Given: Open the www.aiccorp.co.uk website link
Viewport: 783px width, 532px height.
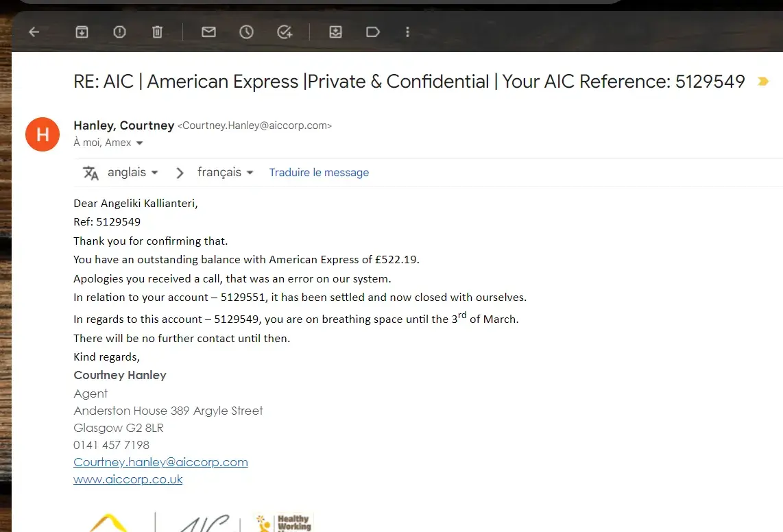Looking at the screenshot, I should (x=128, y=479).
